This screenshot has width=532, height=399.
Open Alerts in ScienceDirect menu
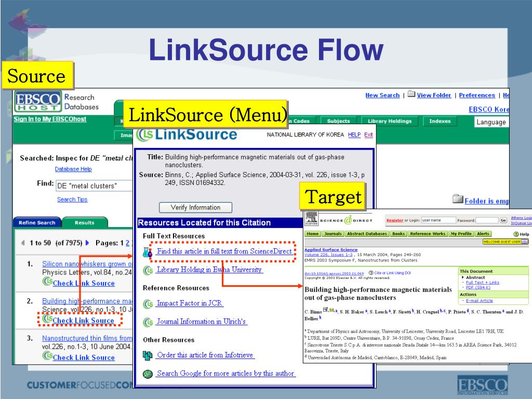[483, 234]
